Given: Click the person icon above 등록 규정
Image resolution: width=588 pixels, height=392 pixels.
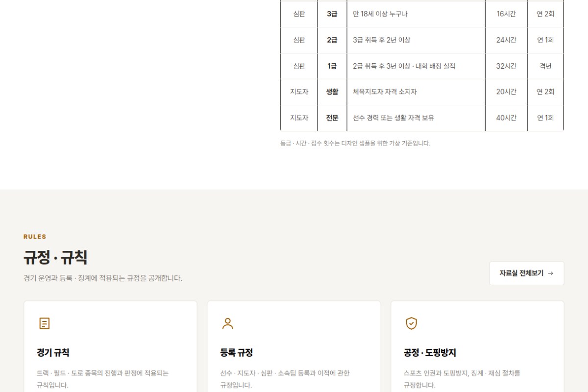Looking at the screenshot, I should pyautogui.click(x=228, y=323).
